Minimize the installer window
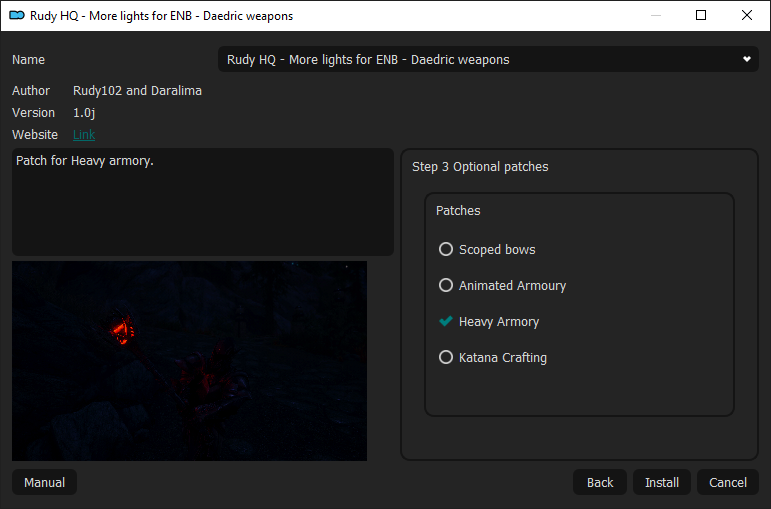Viewport: 771px width, 509px height. [655, 15]
